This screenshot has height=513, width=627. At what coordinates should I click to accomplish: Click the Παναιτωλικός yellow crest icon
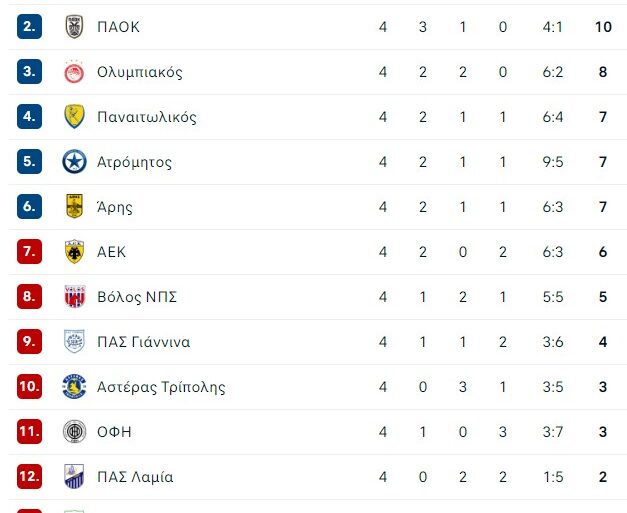click(x=74, y=117)
